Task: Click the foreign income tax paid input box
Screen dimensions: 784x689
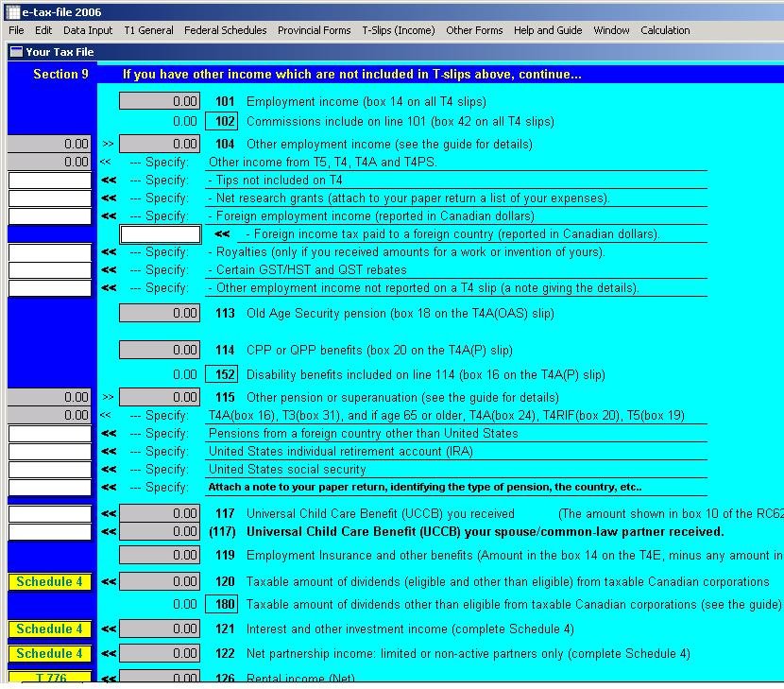Action: tap(161, 234)
